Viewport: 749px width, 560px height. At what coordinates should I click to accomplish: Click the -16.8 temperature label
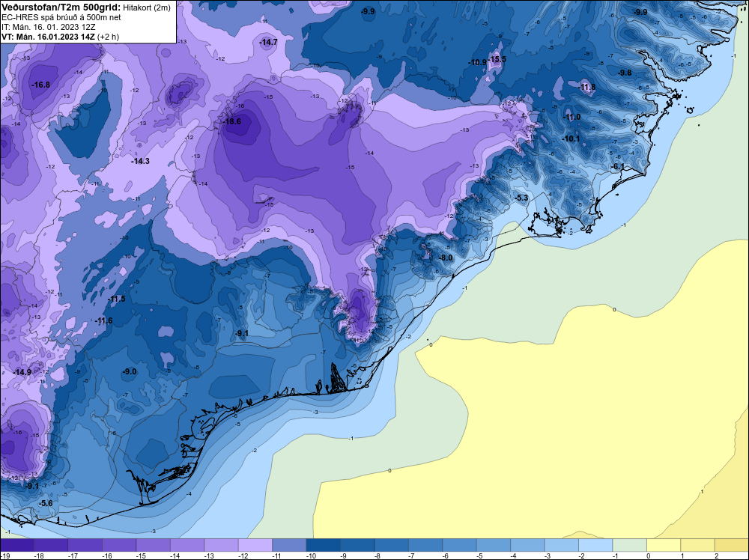(40, 85)
